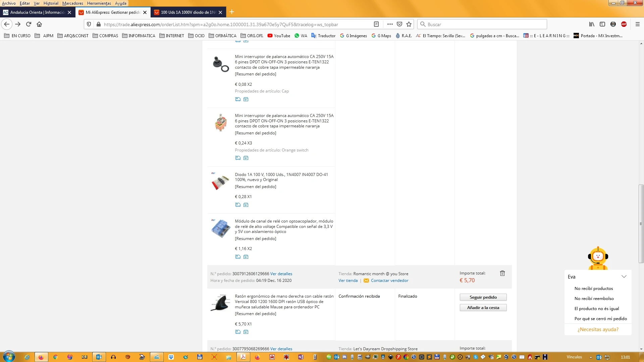Click Añadir a la cesta button
Viewport: 644px width, 362px height.
483,308
